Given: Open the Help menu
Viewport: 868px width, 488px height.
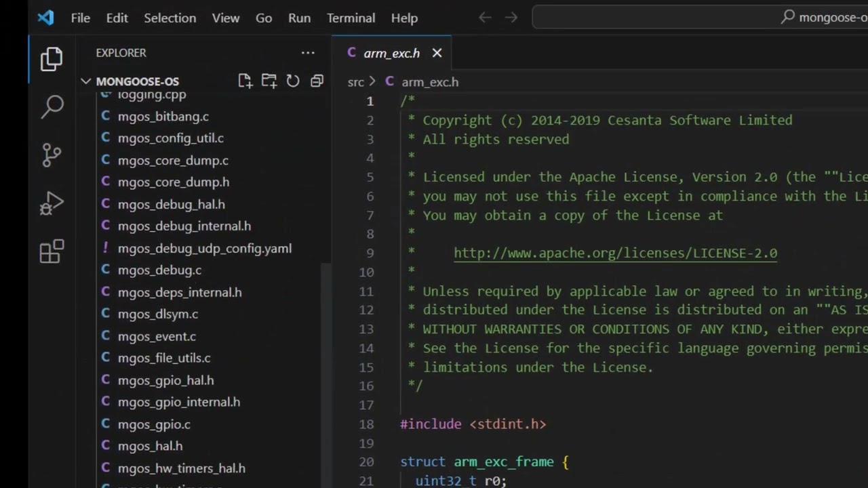Looking at the screenshot, I should 404,18.
